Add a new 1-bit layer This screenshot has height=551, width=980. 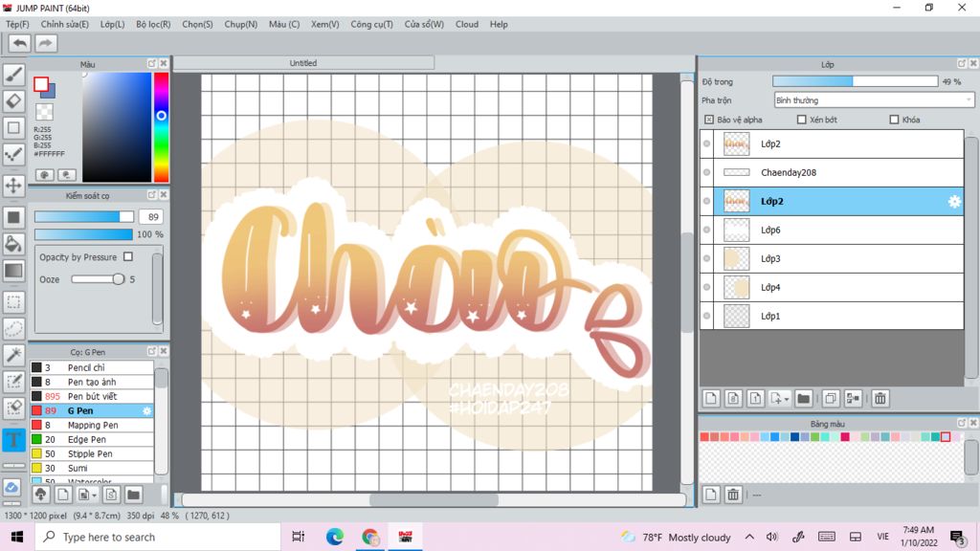tap(755, 399)
